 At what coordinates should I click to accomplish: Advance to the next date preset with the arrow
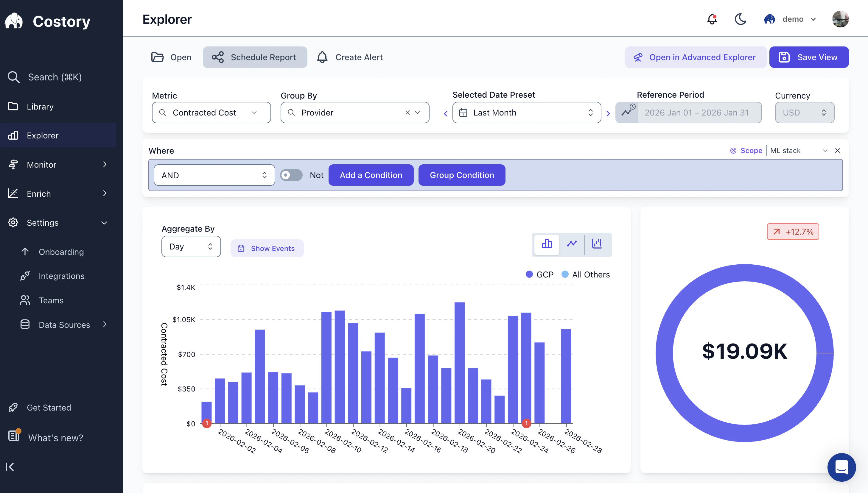pos(608,113)
